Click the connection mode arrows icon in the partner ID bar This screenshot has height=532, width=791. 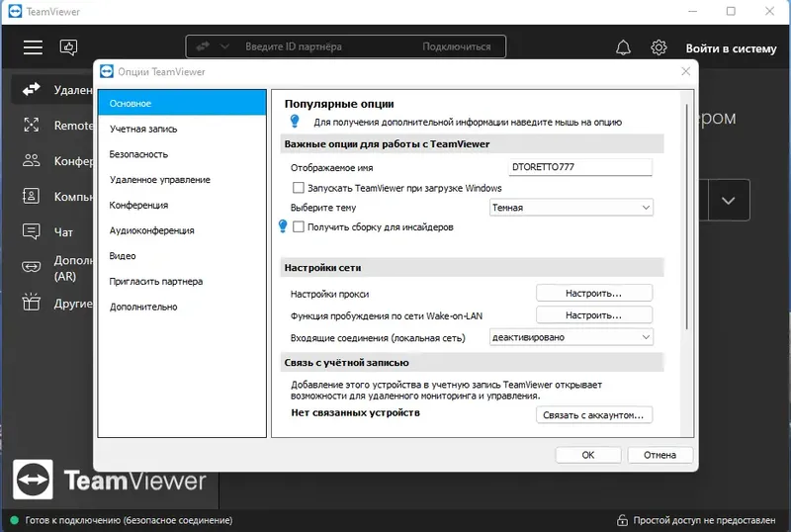click(203, 46)
